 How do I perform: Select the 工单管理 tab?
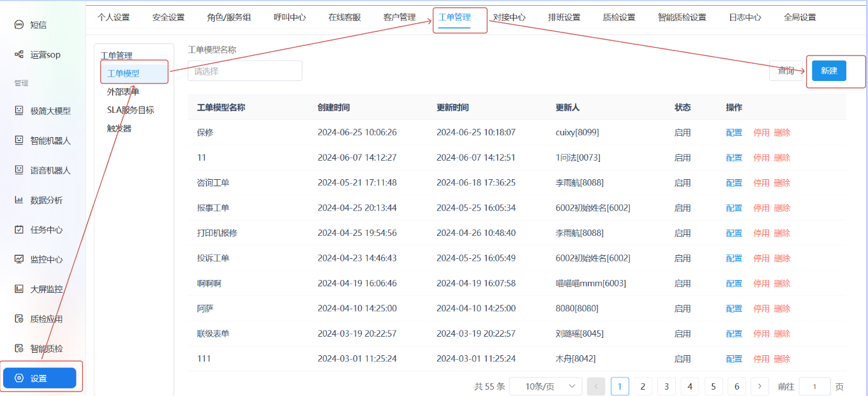pyautogui.click(x=454, y=17)
